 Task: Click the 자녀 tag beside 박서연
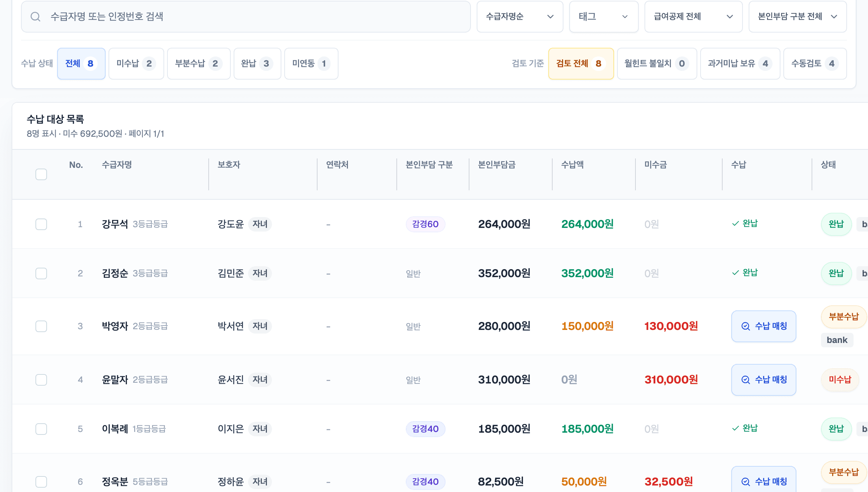point(260,326)
